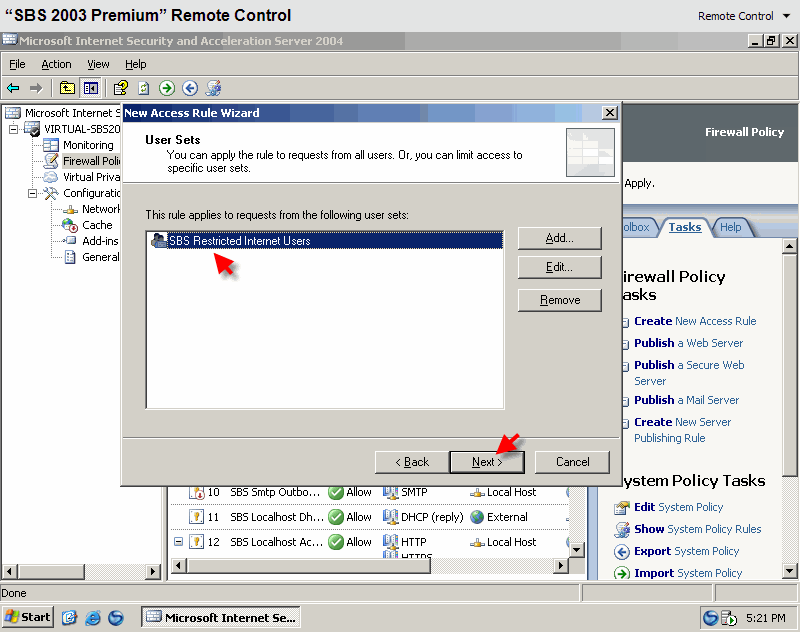
Task: Click the Forward arrow toolbar icon
Action: 36,88
